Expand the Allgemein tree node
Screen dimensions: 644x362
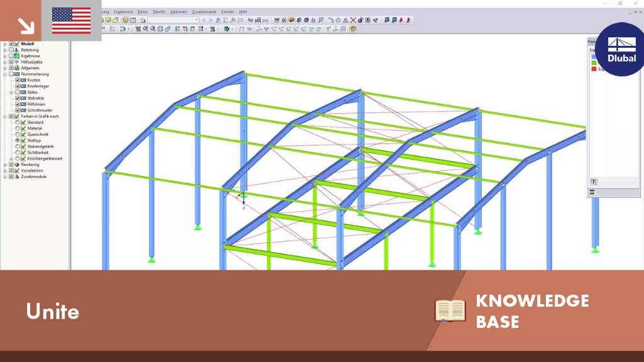[5, 68]
